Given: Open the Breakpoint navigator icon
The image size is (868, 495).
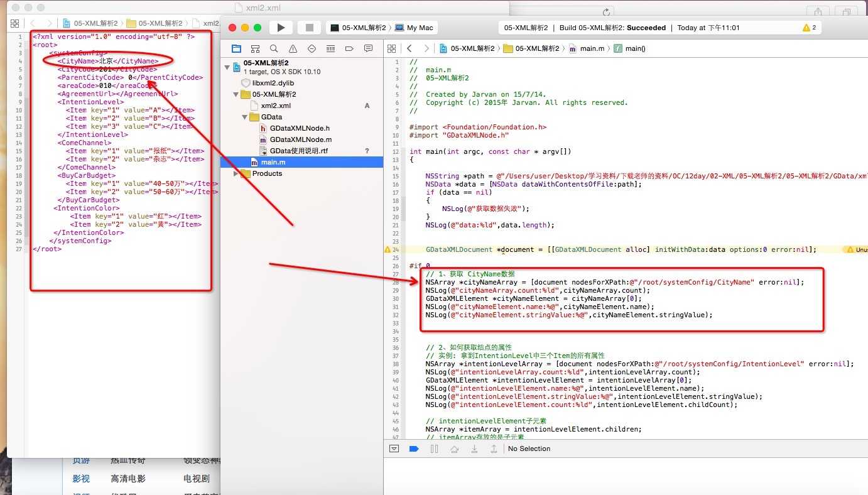Looking at the screenshot, I should (349, 48).
